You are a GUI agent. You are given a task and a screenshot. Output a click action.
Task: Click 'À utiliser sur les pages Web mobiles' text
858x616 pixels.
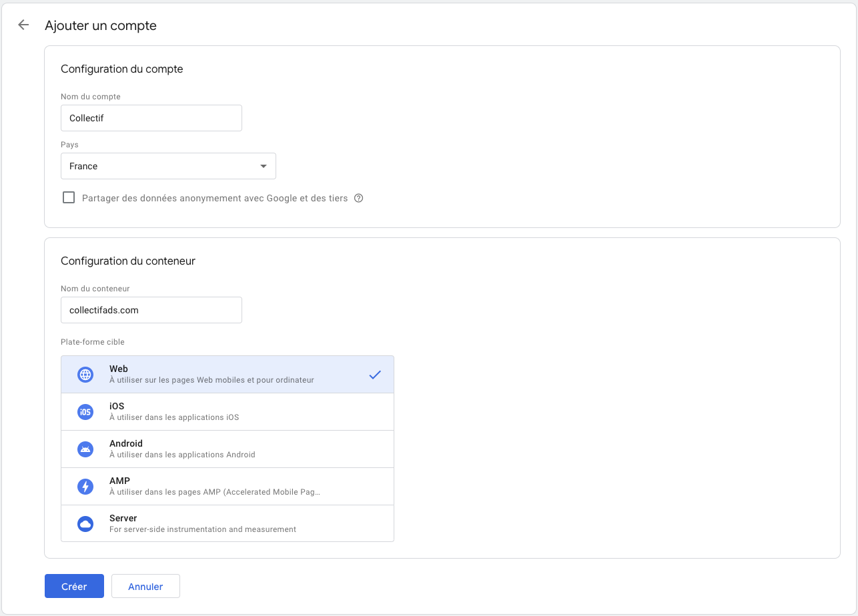pyautogui.click(x=211, y=380)
